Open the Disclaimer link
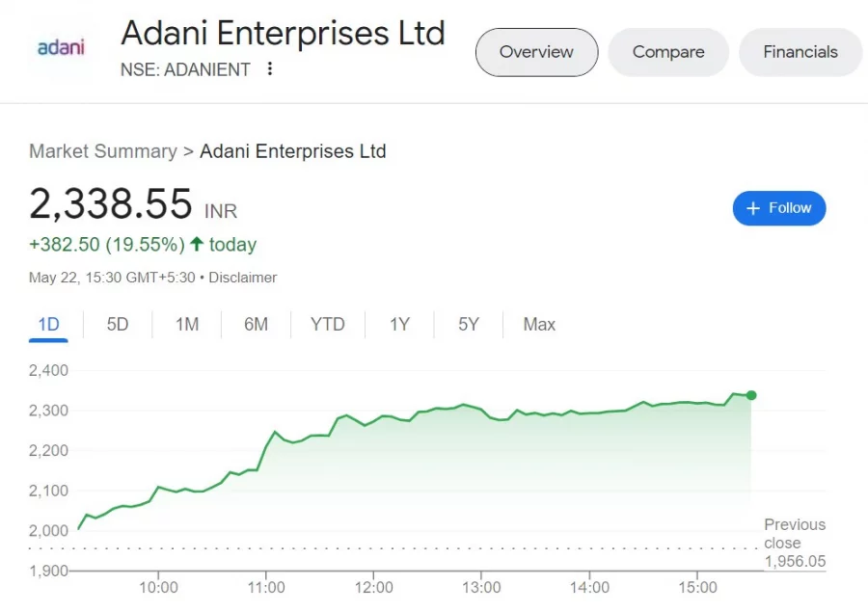The image size is (868, 612). point(242,278)
